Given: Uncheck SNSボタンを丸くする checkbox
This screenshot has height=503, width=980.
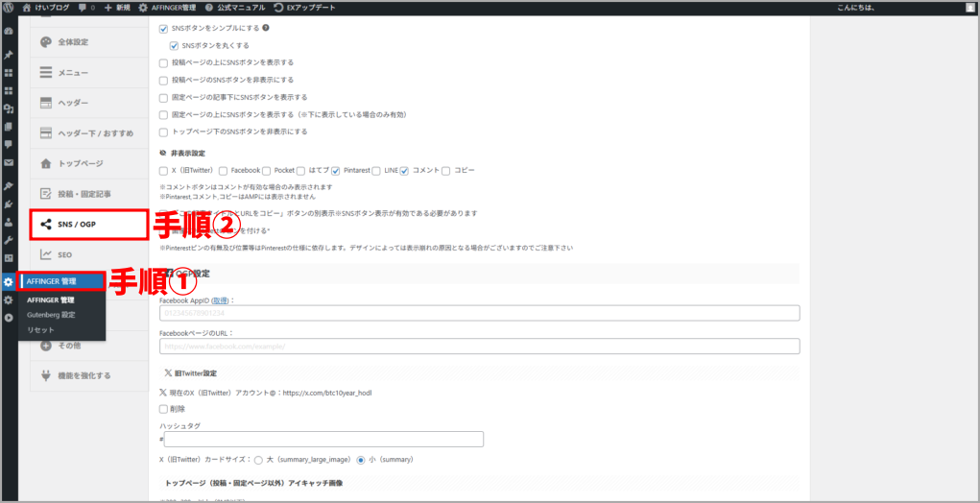Looking at the screenshot, I should click(174, 45).
